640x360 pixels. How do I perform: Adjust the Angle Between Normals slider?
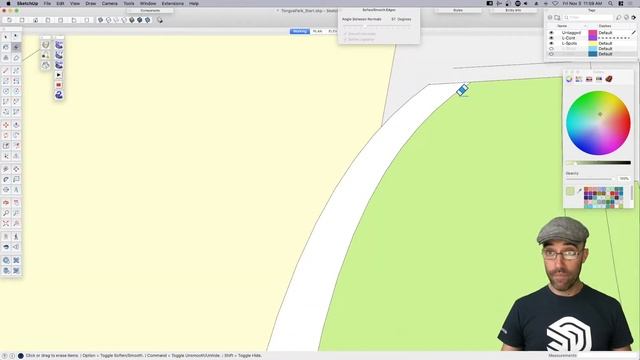coord(377,26)
